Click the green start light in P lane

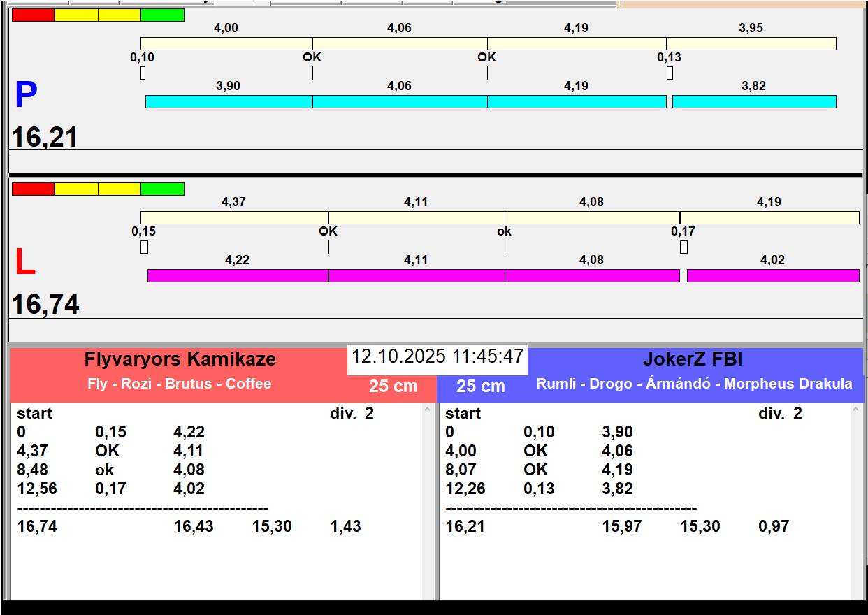pyautogui.click(x=162, y=15)
